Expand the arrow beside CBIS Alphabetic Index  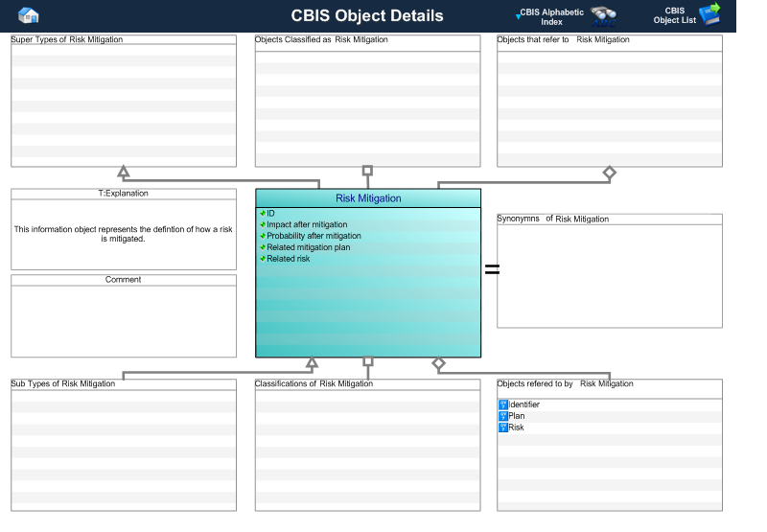[518, 16]
